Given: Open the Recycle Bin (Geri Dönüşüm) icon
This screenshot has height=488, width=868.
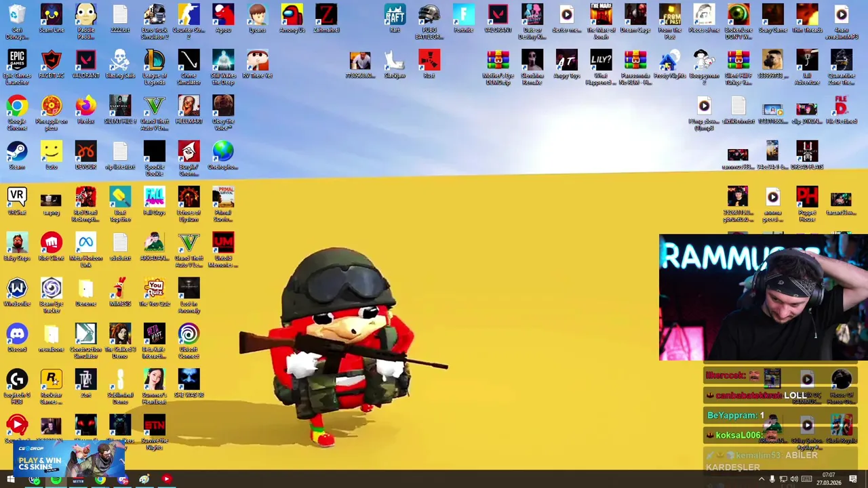Looking at the screenshot, I should pos(17,22).
